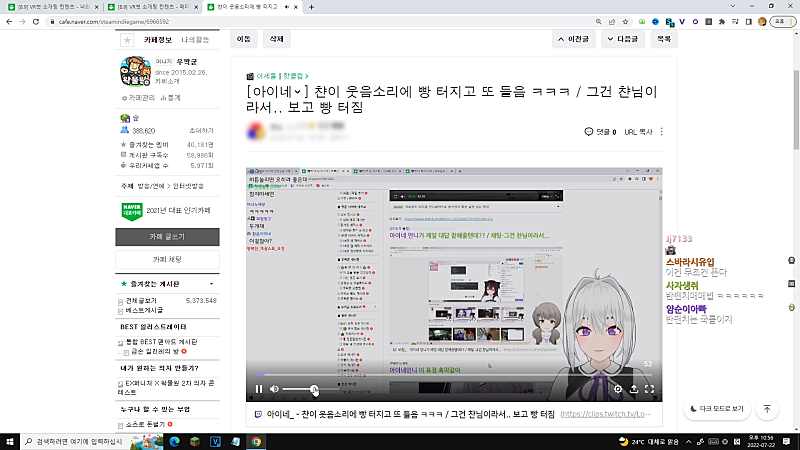The width and height of the screenshot is (800, 450).
Task: Select the 카페정보 tab
Action: coord(158,40)
